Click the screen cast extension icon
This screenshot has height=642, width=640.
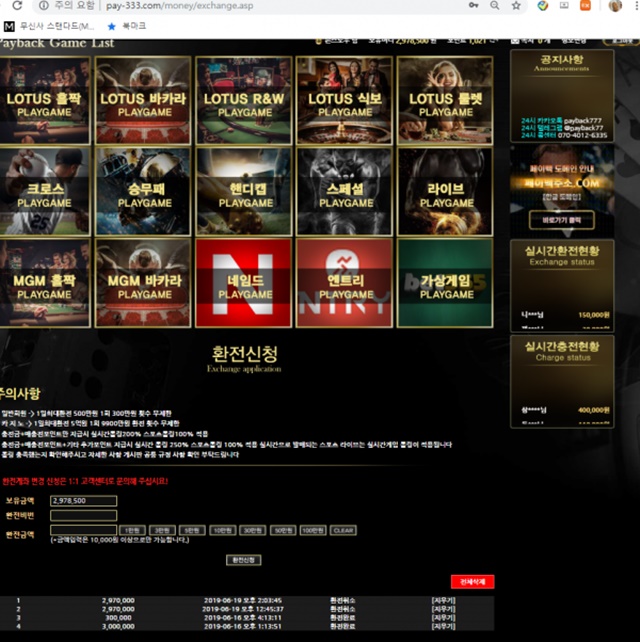pyautogui.click(x=564, y=5)
